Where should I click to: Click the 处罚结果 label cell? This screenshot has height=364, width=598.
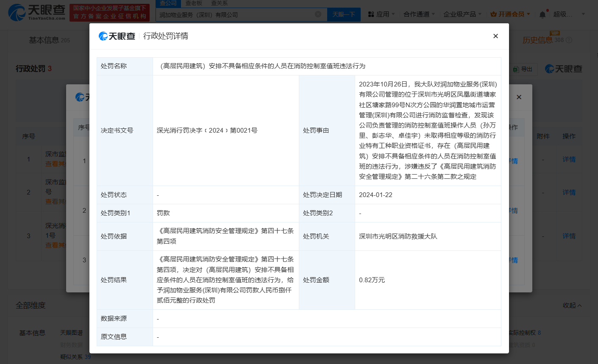click(x=125, y=280)
